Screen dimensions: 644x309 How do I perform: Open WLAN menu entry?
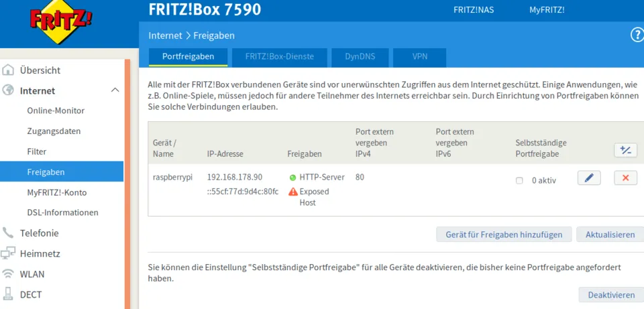[x=32, y=273]
